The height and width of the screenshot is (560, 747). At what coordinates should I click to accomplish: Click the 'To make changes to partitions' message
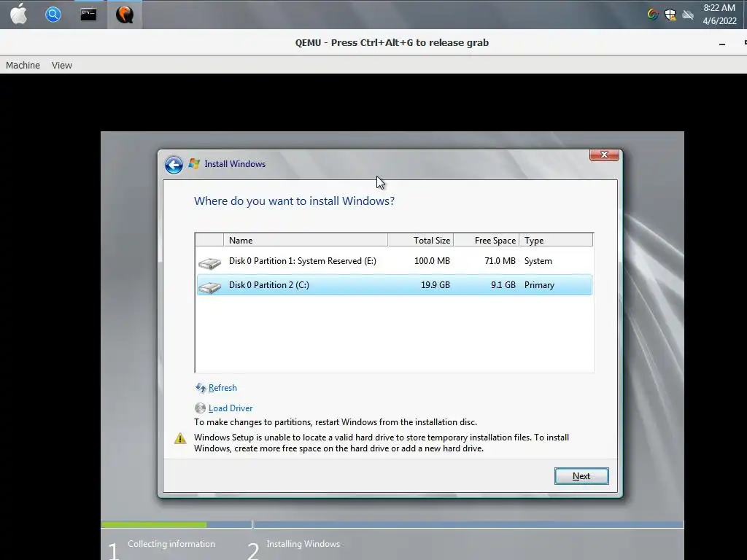pyautogui.click(x=336, y=422)
